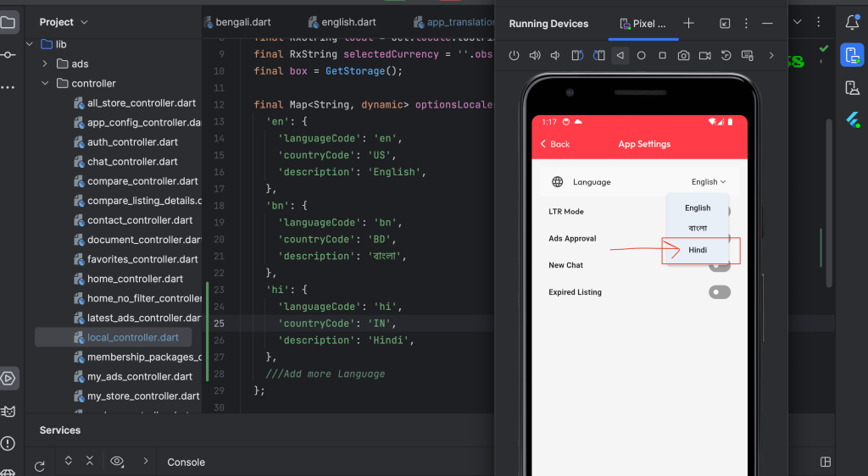The image size is (868, 476).
Task: Click the Language row in App Settings
Action: pyautogui.click(x=639, y=182)
